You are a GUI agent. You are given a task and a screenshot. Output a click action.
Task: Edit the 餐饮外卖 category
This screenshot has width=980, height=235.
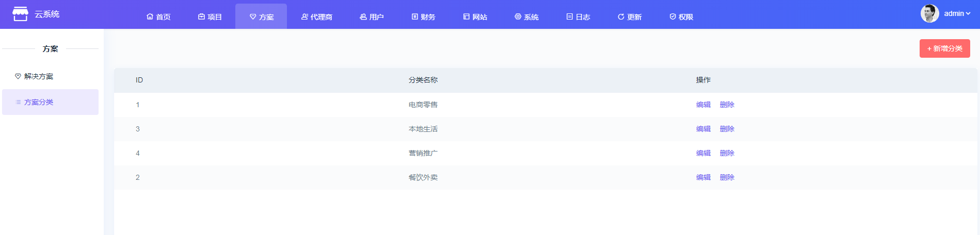[x=703, y=177]
